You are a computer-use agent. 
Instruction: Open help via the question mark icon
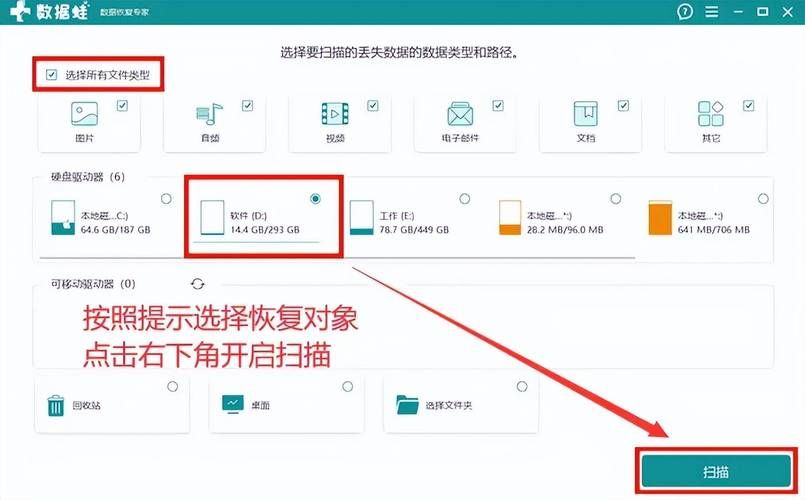[685, 12]
